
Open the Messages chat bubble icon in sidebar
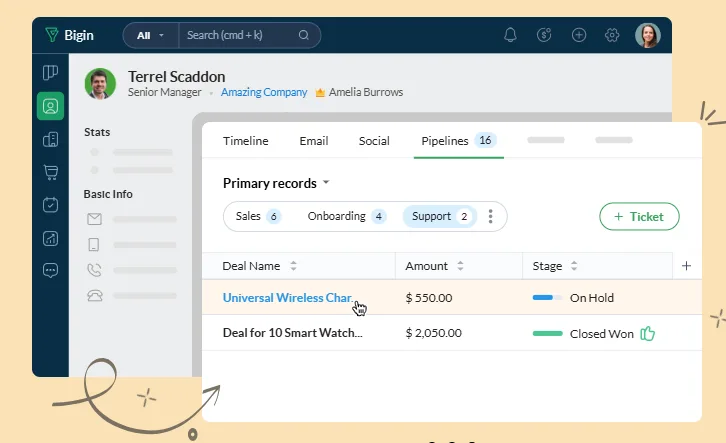pyautogui.click(x=50, y=270)
